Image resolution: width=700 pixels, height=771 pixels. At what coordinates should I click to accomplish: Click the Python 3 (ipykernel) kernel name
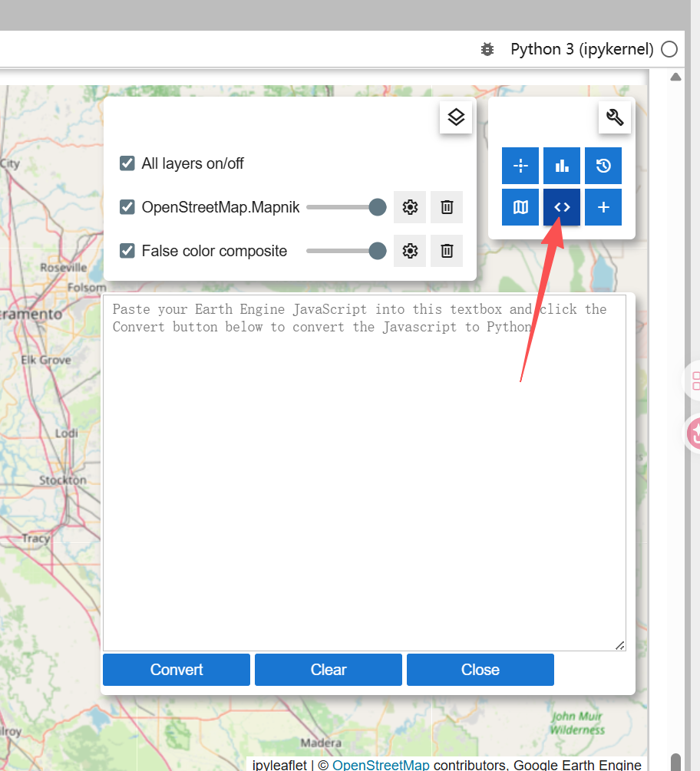(582, 49)
